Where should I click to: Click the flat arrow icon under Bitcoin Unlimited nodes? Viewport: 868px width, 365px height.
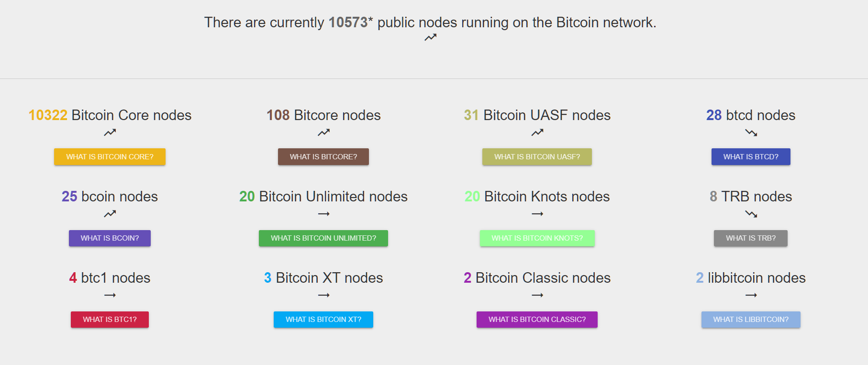point(323,214)
